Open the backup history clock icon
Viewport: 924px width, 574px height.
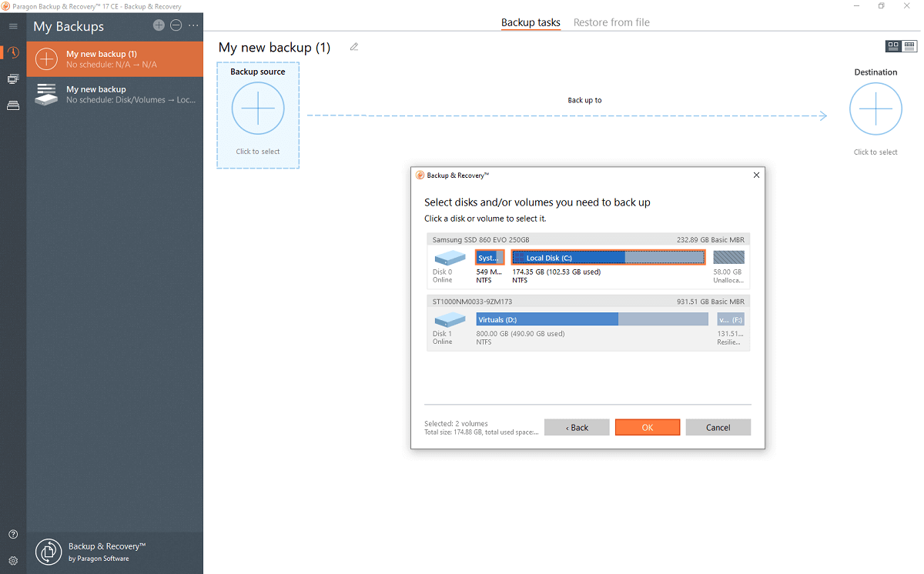pyautogui.click(x=13, y=52)
